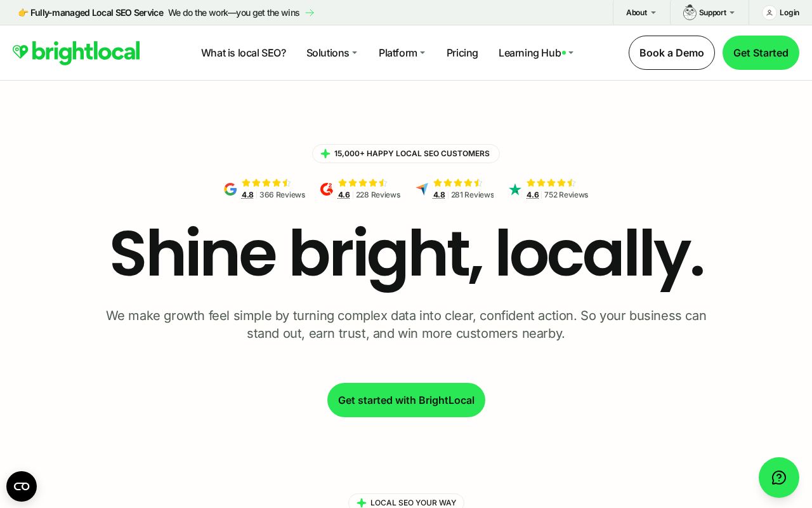Click the Google logo review icon

click(230, 189)
